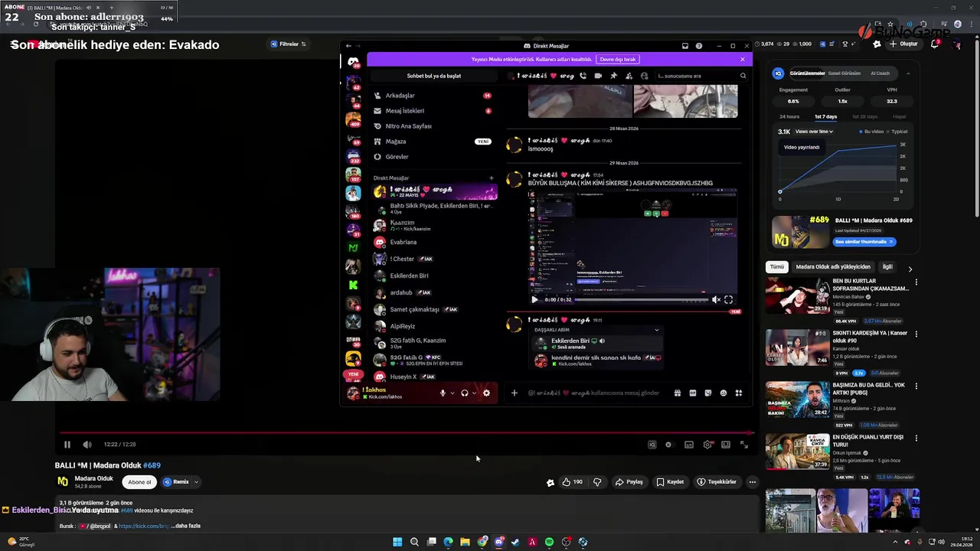Select the AI Coach tab

point(880,73)
